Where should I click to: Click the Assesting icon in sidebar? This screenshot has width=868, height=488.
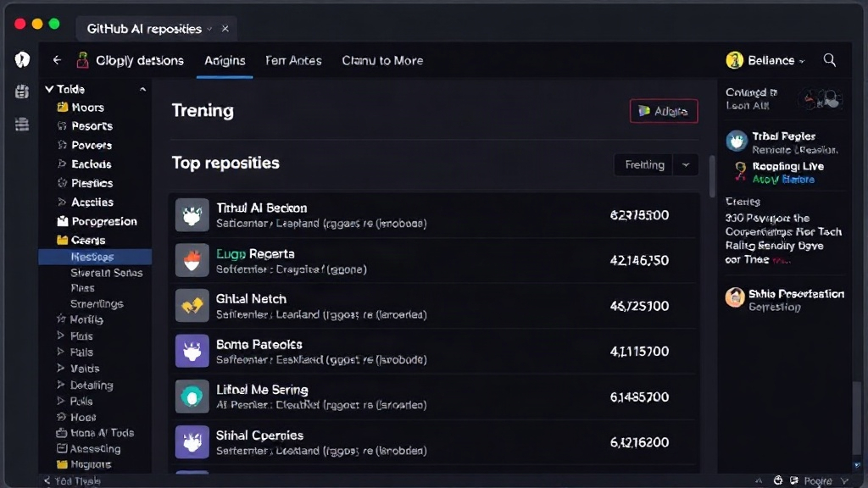pos(61,448)
